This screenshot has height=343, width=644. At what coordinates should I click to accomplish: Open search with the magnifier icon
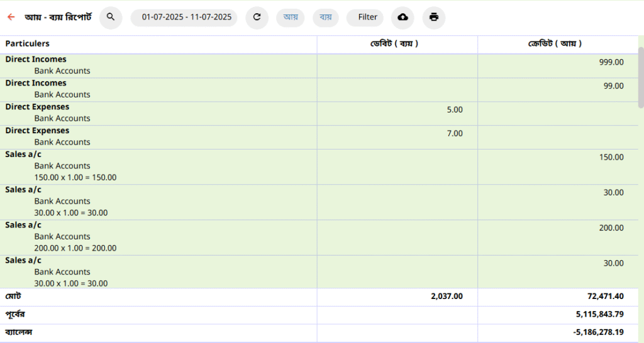click(111, 17)
